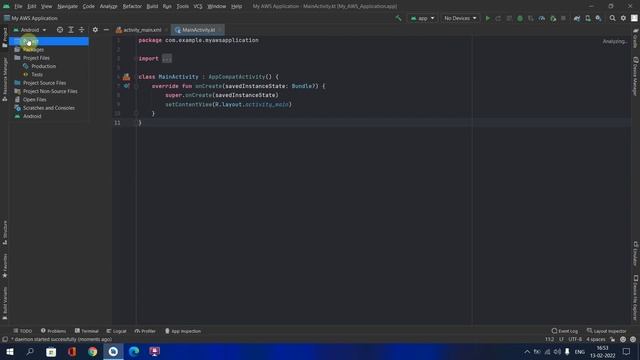The image size is (640, 360).
Task: Click the Profile app gauge icon
Action: 542,18
